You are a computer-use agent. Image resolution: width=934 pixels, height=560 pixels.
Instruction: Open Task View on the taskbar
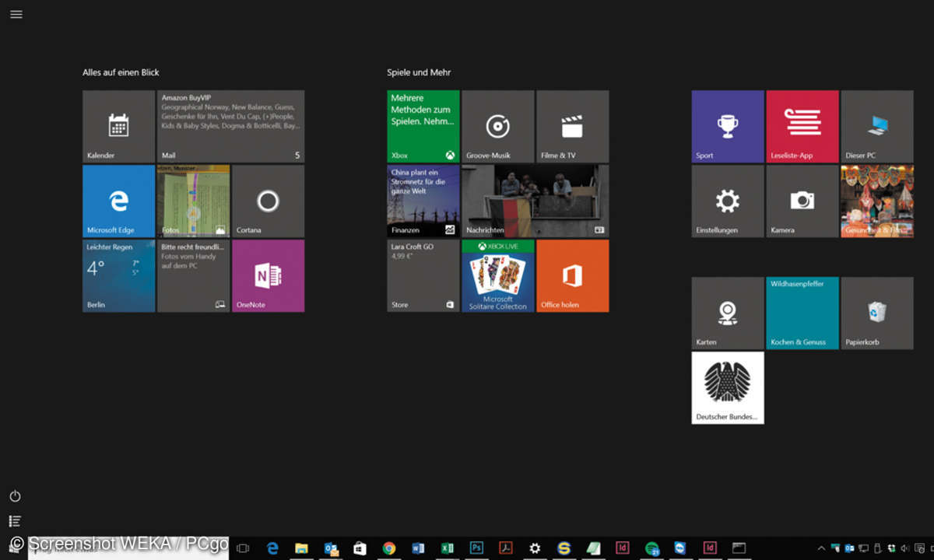[243, 548]
